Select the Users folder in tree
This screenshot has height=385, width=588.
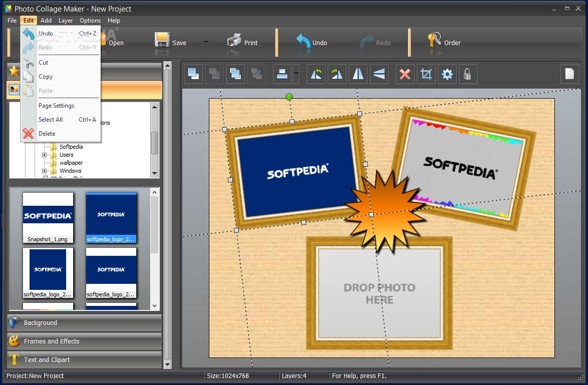pyautogui.click(x=67, y=155)
